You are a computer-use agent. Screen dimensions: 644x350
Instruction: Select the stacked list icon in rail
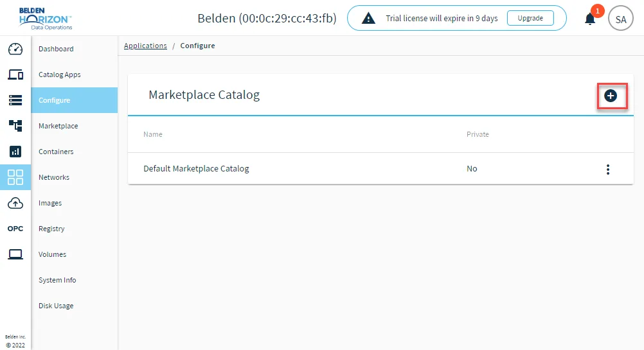pyautogui.click(x=15, y=100)
